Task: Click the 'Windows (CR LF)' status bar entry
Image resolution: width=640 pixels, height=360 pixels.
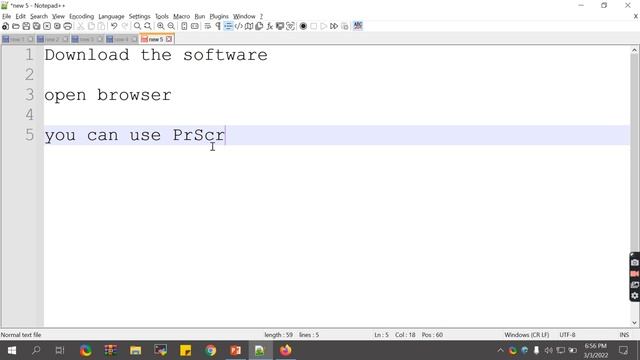Action: [x=527, y=335]
